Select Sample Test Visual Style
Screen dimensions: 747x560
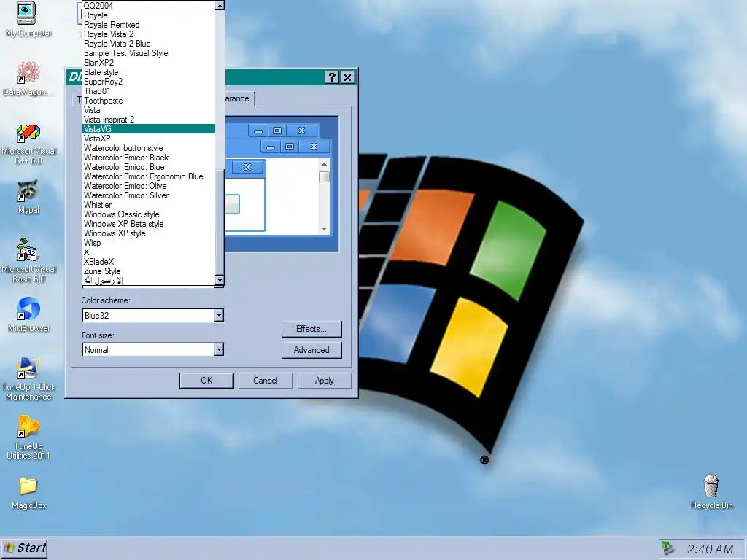tap(149, 53)
